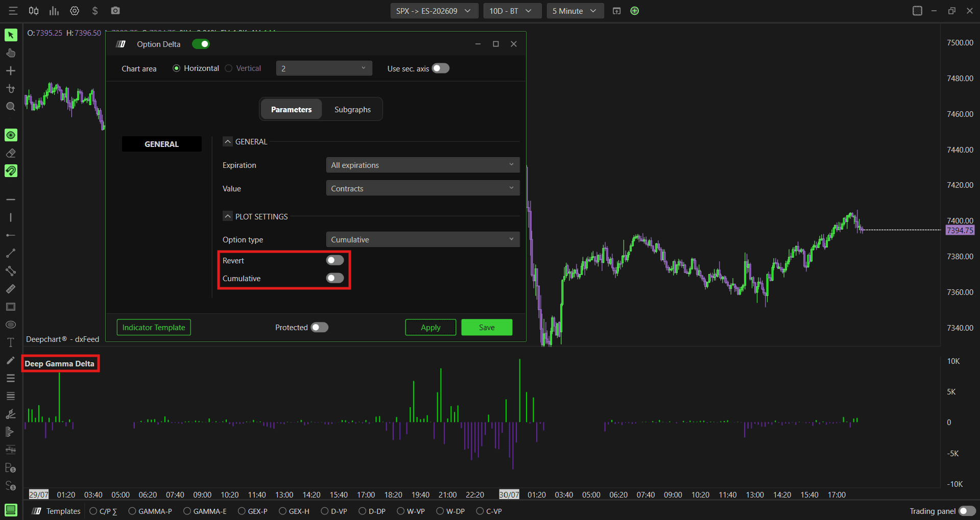
Task: Switch to the Subgraphs tab
Action: coord(352,109)
